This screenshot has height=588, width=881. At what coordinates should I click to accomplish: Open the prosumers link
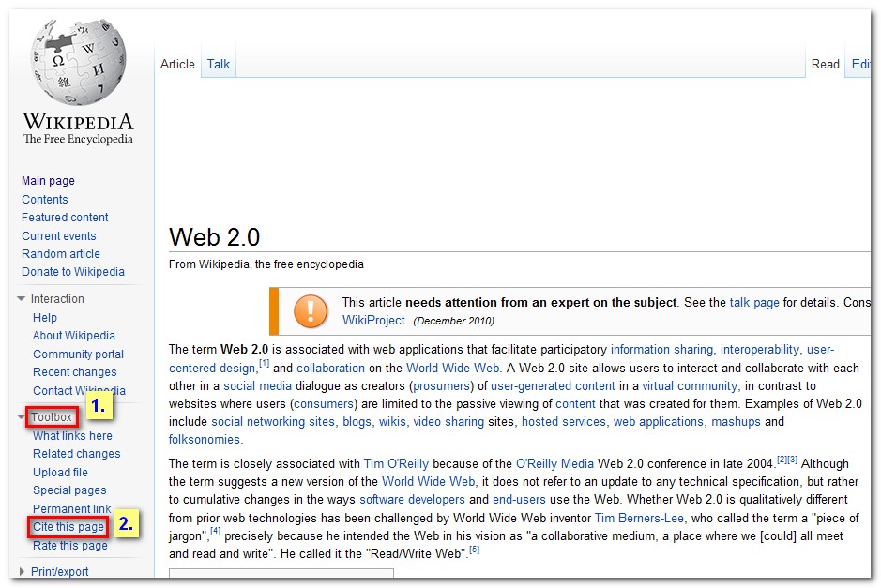click(x=442, y=386)
